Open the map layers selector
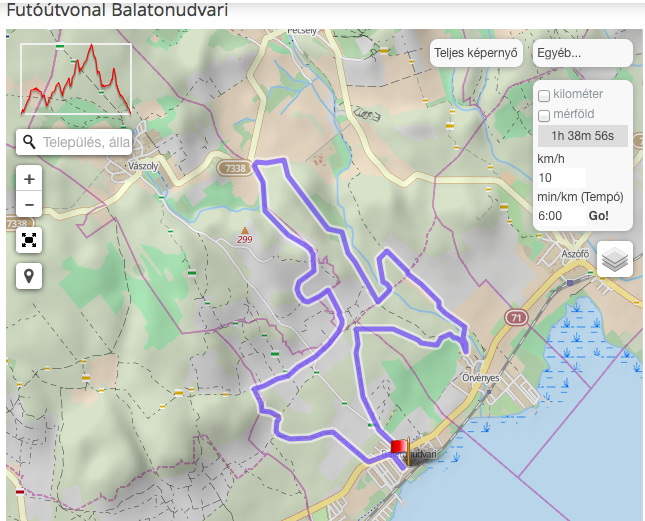Viewport: 645px width, 521px height. point(615,259)
